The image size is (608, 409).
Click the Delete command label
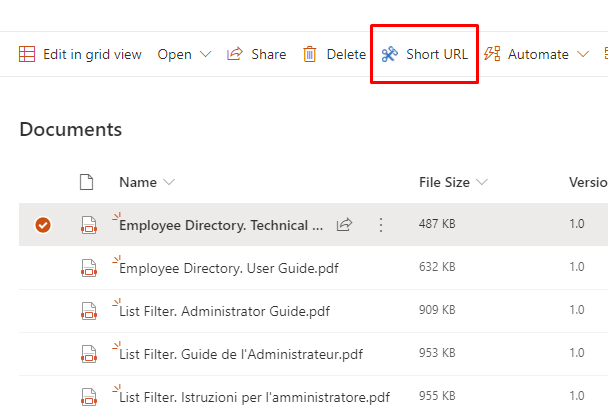point(346,54)
